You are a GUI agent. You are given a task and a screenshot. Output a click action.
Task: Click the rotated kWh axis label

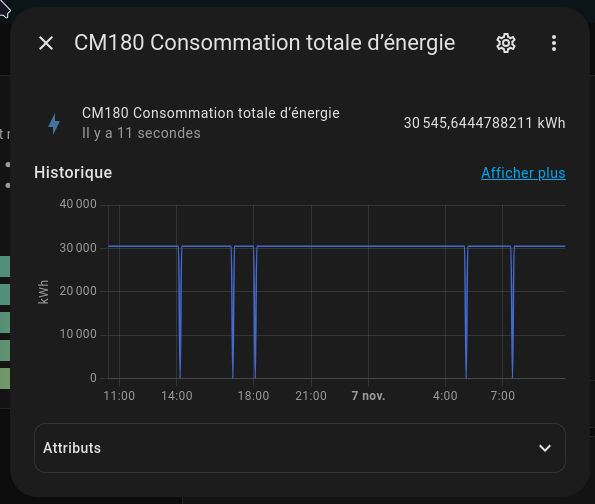coord(44,292)
